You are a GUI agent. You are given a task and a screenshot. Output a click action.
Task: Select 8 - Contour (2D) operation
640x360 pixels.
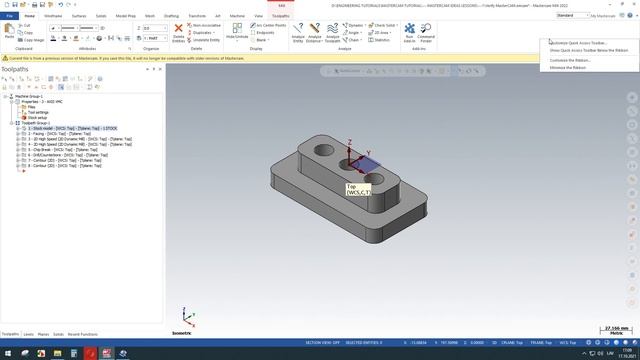pyautogui.click(x=64, y=165)
